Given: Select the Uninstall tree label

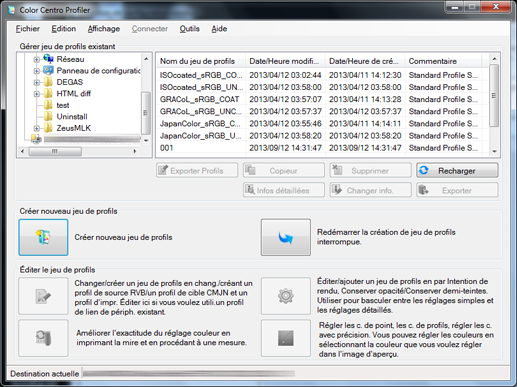Looking at the screenshot, I should (x=72, y=117).
